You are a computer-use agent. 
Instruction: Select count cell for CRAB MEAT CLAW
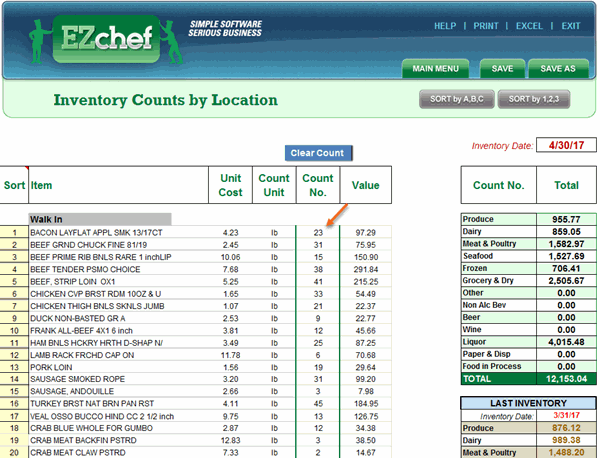[x=318, y=453]
